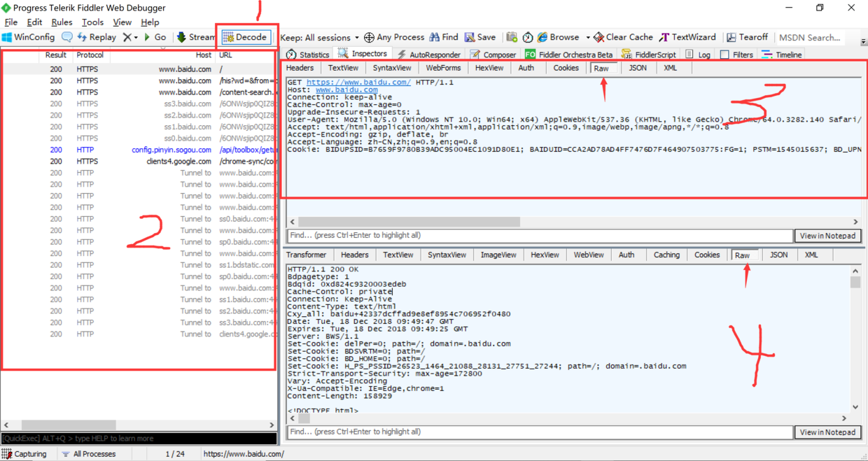Open the Keep: All sessions dropdown

point(319,37)
